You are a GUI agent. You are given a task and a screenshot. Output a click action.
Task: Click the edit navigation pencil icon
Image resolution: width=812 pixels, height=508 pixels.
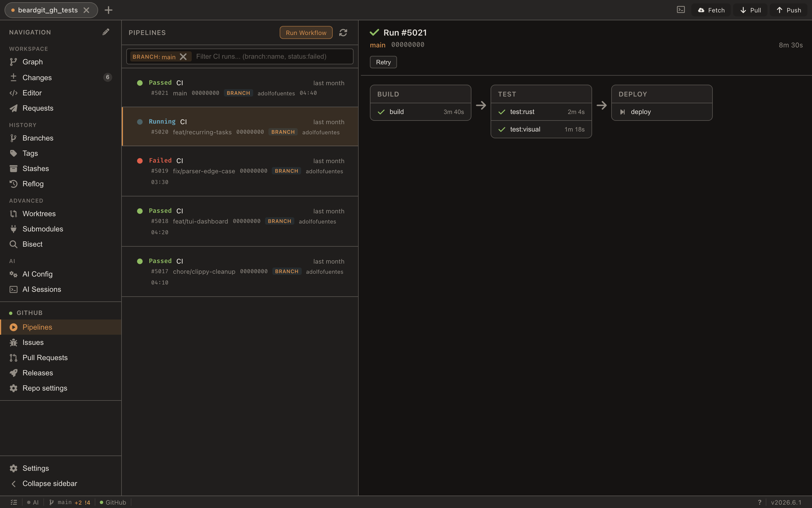(x=106, y=32)
